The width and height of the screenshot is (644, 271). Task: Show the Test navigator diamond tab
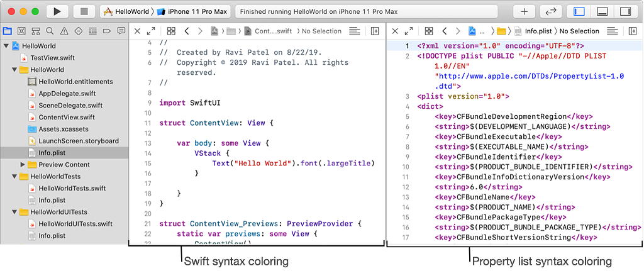click(x=79, y=31)
